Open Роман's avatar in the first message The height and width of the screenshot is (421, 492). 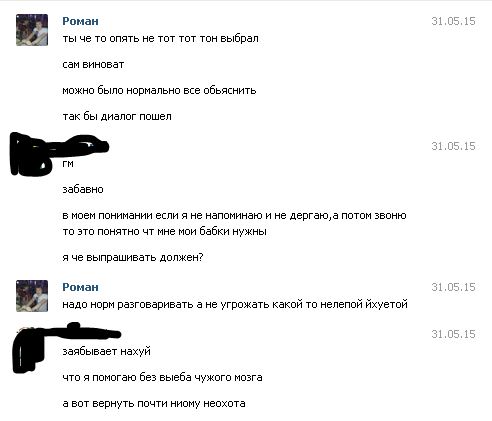point(32,30)
